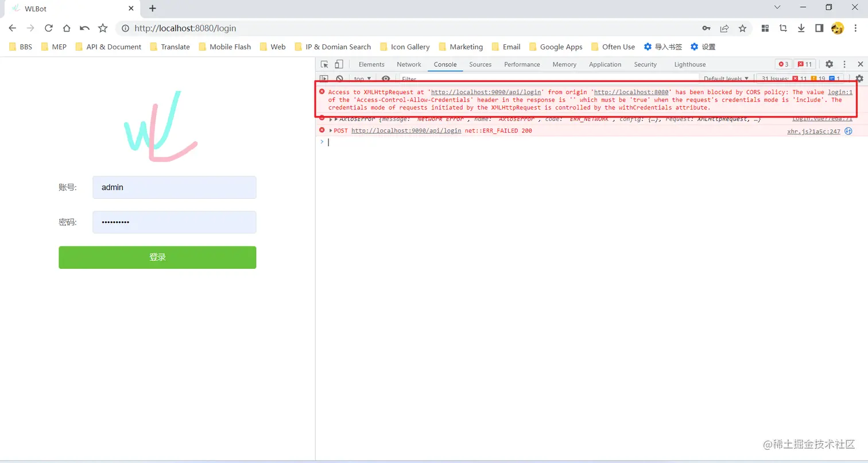This screenshot has height=463, width=868.
Task: Click the green 登录 login button
Action: [x=157, y=257]
